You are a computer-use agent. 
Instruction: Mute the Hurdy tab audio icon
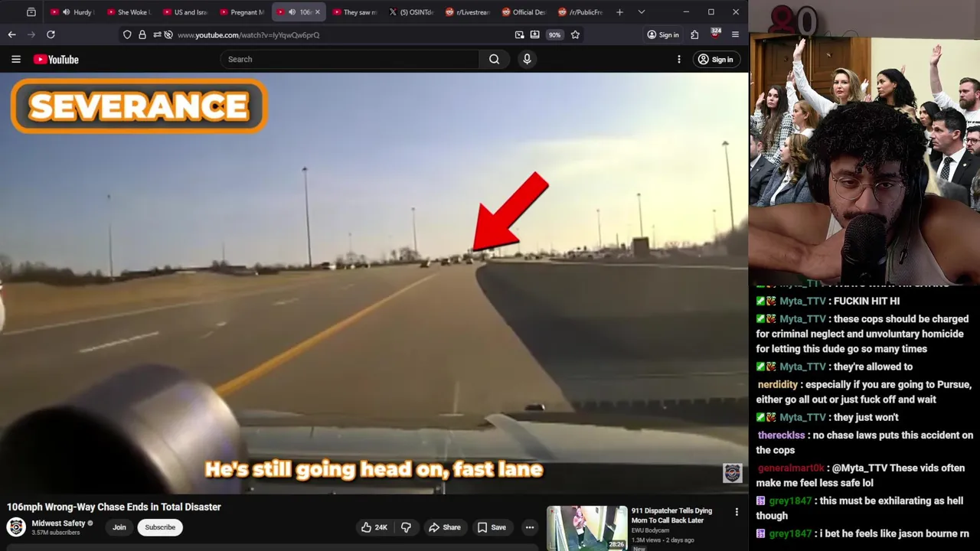click(x=66, y=12)
